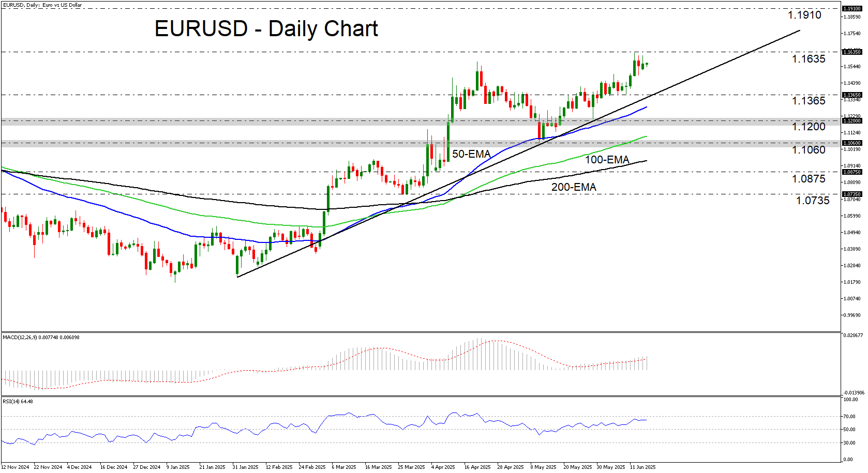Screen dimensions: 868x473
Task: Click the 0.99690 price axis value
Action: pyautogui.click(x=852, y=315)
